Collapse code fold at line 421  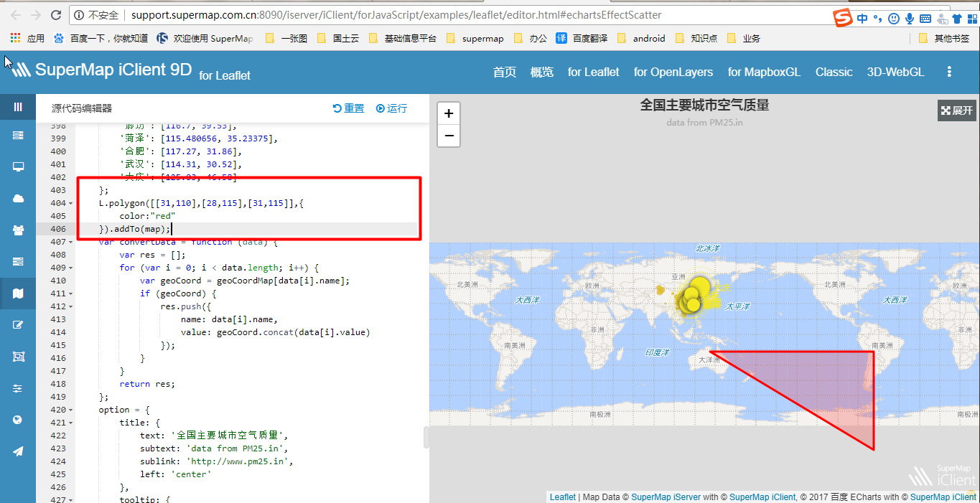70,423
